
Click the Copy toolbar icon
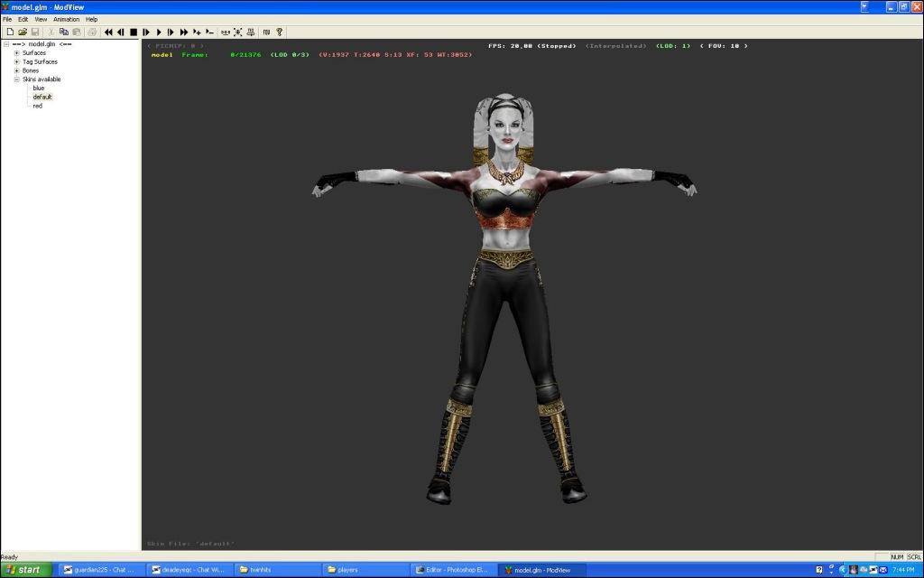(x=64, y=32)
